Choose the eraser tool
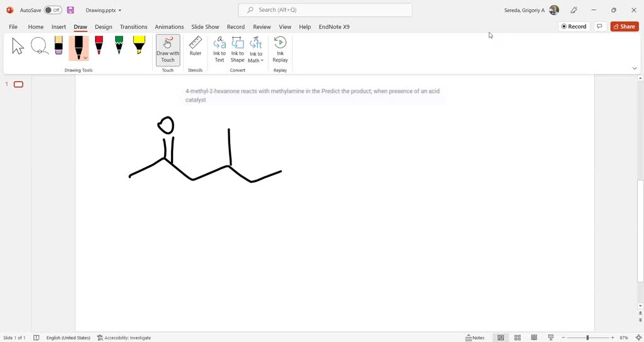The width and height of the screenshot is (644, 342). pyautogui.click(x=58, y=45)
